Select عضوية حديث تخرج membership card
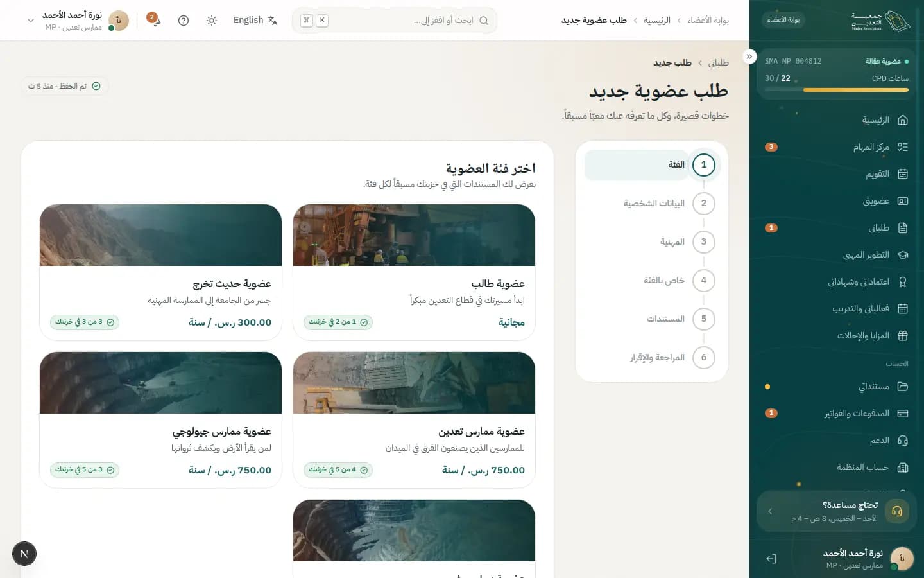This screenshot has width=924, height=578. [x=160, y=272]
